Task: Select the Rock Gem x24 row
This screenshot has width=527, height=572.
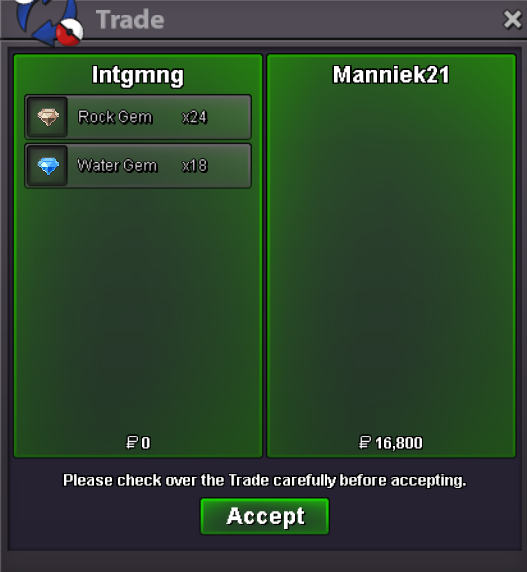Action: pos(138,117)
